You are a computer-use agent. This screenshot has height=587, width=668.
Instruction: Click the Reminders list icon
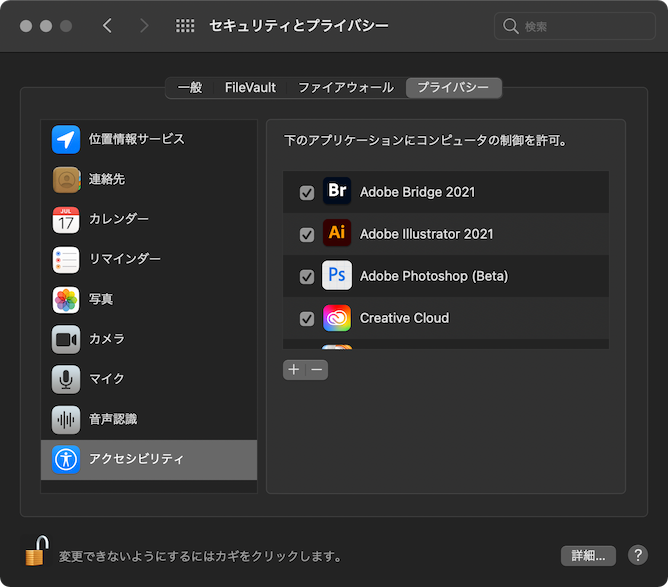click(66, 259)
